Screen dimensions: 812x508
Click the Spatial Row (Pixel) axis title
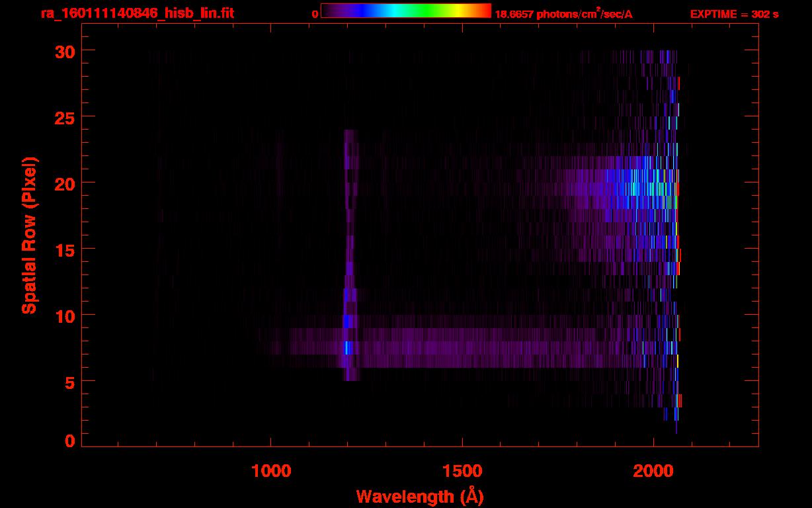pyautogui.click(x=29, y=235)
